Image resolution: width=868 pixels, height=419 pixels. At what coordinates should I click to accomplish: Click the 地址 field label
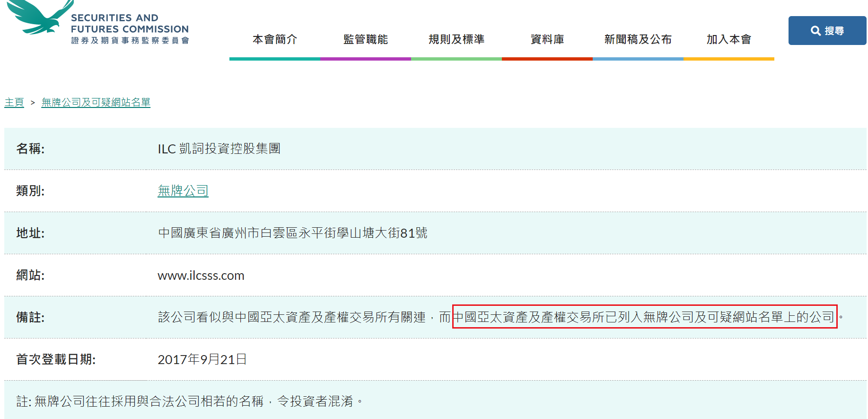pos(30,233)
